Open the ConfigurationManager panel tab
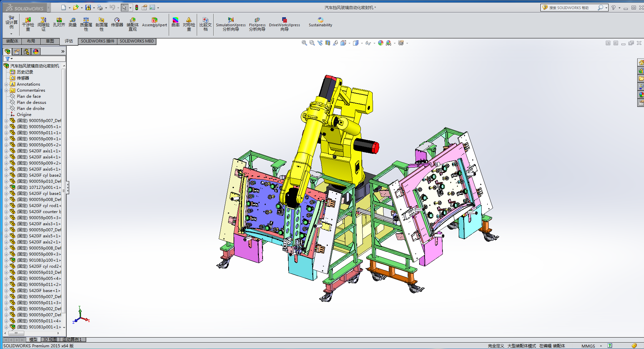The width and height of the screenshot is (644, 349). point(26,52)
